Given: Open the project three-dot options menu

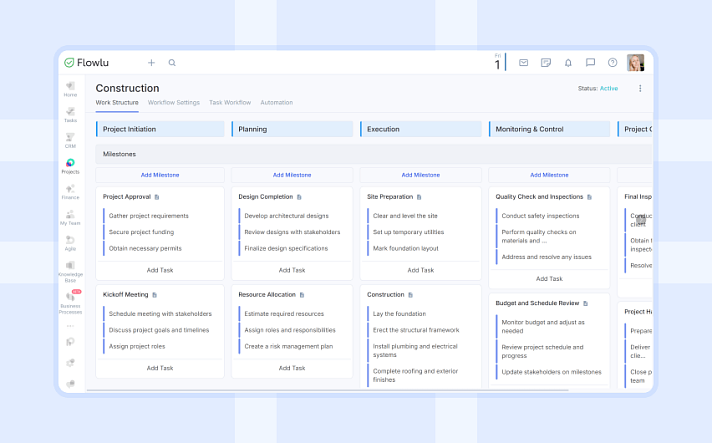Looking at the screenshot, I should coord(640,89).
